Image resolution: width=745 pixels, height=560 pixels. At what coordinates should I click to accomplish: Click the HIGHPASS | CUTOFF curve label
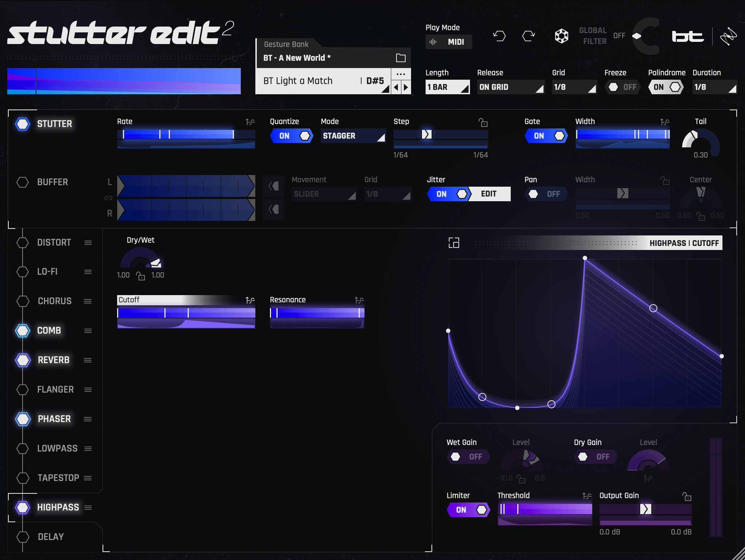pos(684,243)
